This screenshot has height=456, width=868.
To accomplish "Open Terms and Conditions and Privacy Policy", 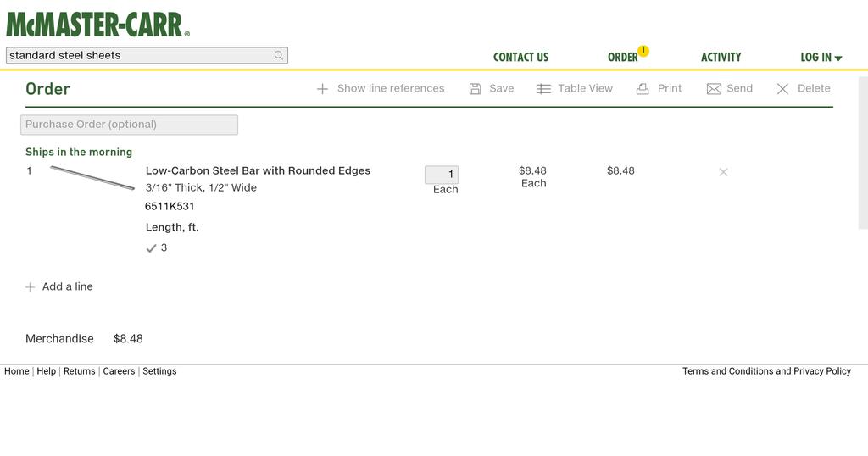I will tap(766, 371).
